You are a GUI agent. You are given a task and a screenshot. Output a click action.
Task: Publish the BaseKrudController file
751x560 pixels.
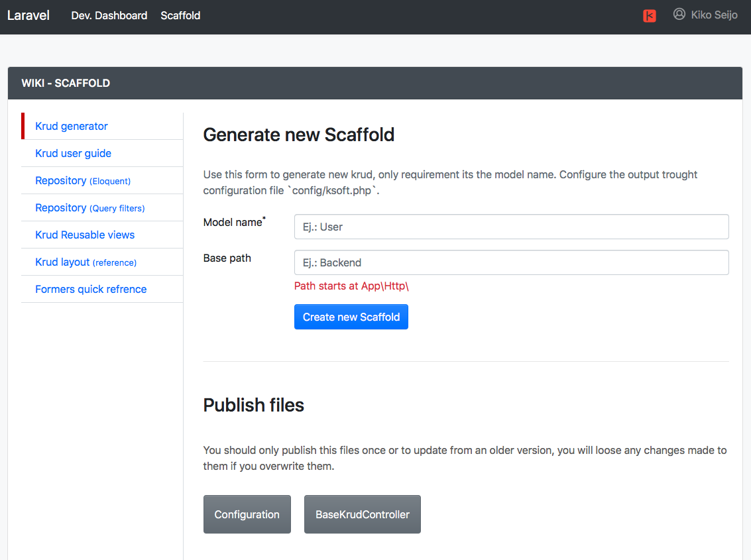(x=362, y=514)
